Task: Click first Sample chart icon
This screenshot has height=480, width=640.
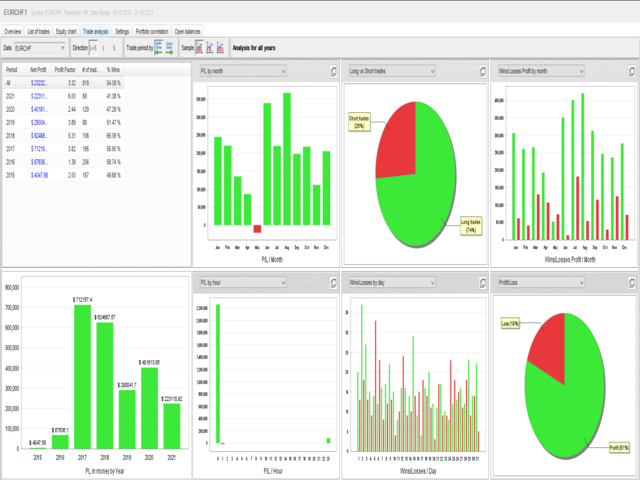Action: coord(200,47)
